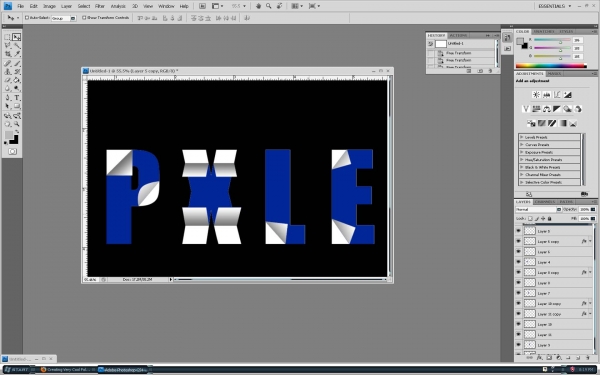Hide Layer 10 copy via eye icon

(518, 303)
